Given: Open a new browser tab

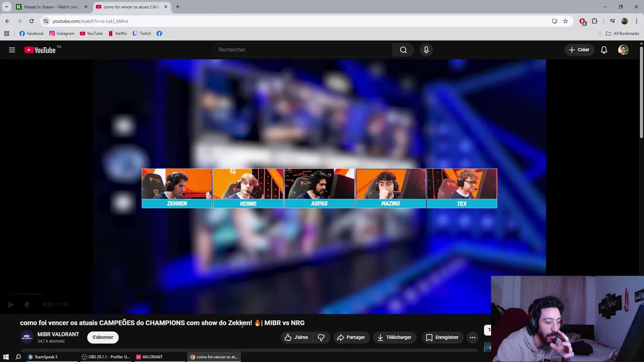Looking at the screenshot, I should tap(178, 7).
